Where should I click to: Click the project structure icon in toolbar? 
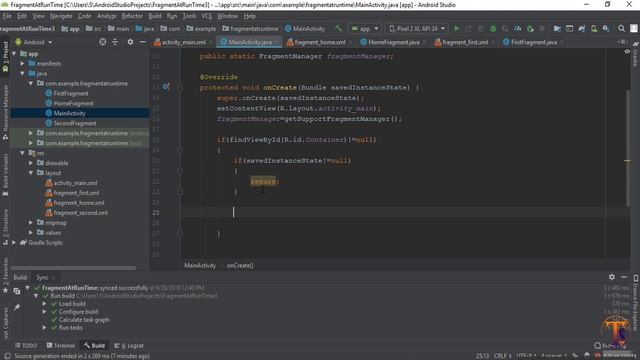tap(557, 29)
